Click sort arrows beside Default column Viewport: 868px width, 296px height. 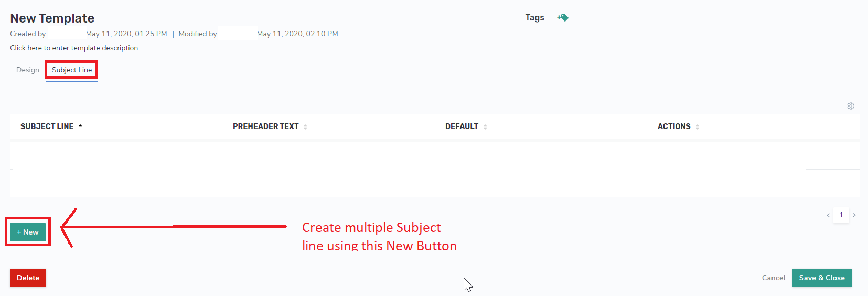click(485, 127)
